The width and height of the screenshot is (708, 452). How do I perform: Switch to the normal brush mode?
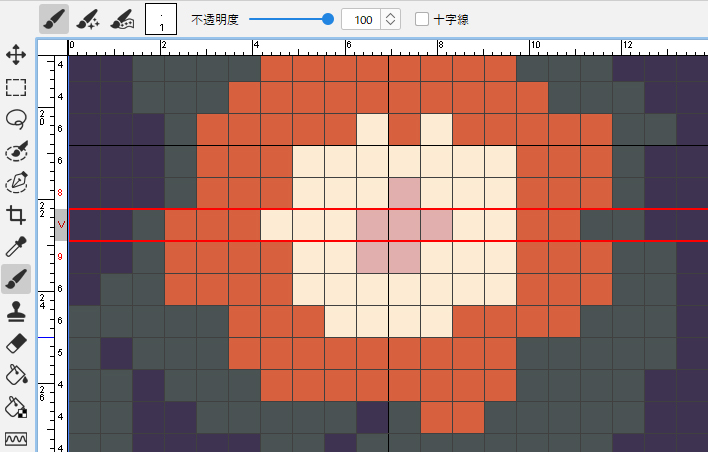(54, 19)
